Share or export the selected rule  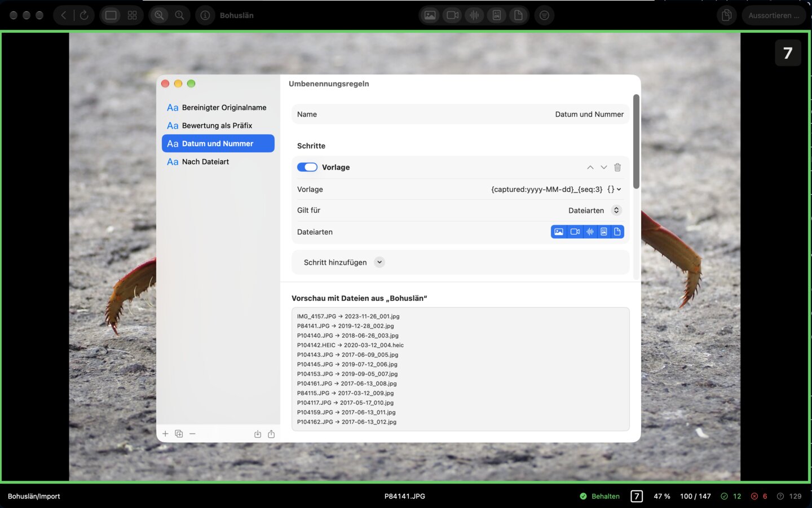pos(271,434)
